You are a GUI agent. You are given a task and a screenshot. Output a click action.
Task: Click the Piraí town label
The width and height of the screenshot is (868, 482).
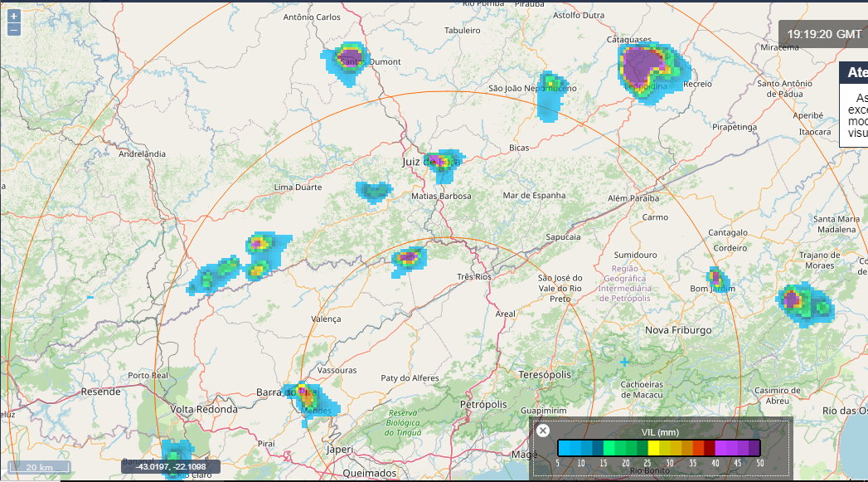tap(266, 444)
